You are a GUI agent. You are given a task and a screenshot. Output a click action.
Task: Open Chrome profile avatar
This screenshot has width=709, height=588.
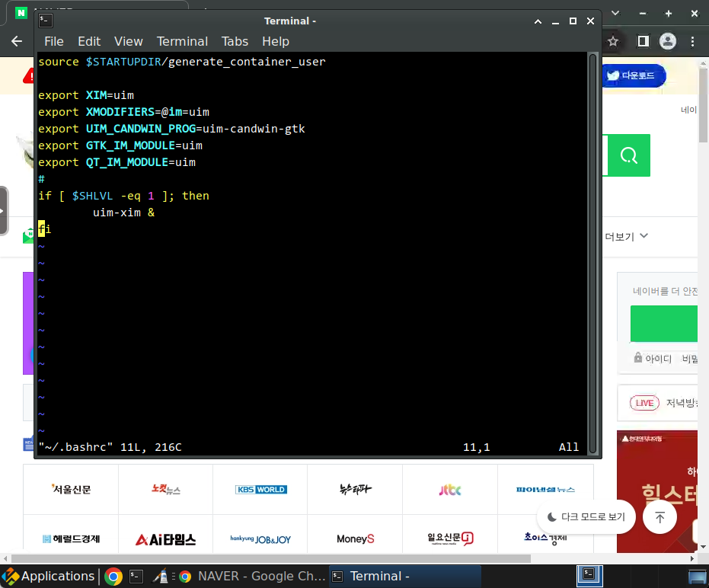coord(668,42)
